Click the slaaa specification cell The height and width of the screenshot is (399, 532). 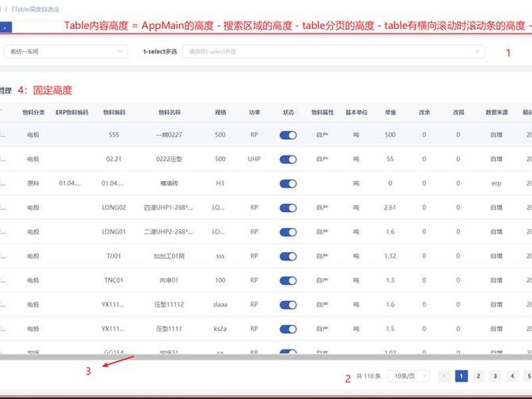(220, 305)
